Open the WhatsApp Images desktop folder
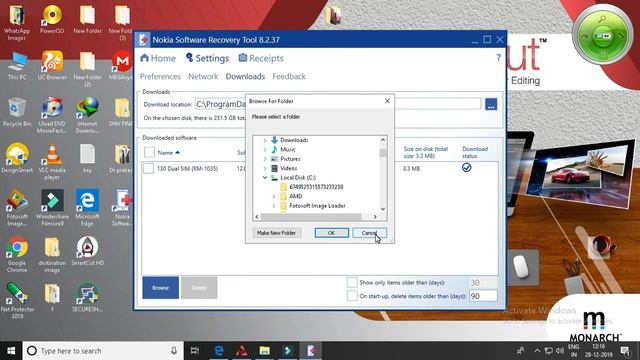Viewport: 640px width, 360px height. tap(17, 22)
